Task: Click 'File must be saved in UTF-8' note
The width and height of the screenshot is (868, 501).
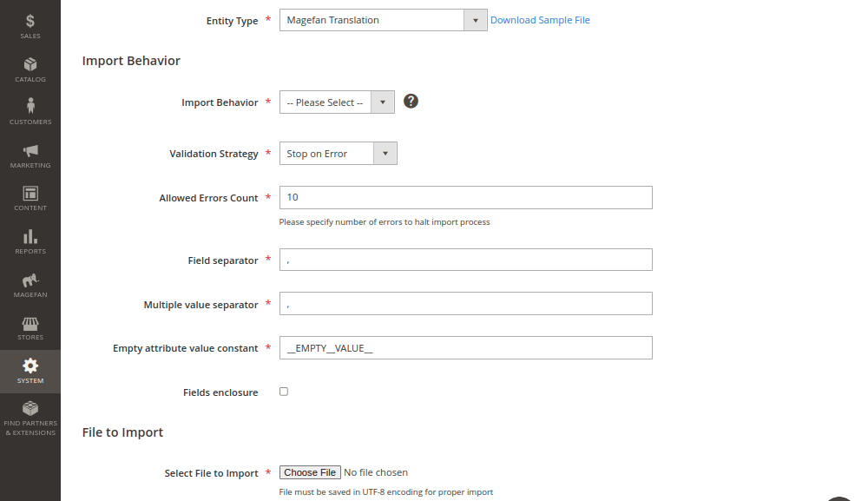Action: 386,491
